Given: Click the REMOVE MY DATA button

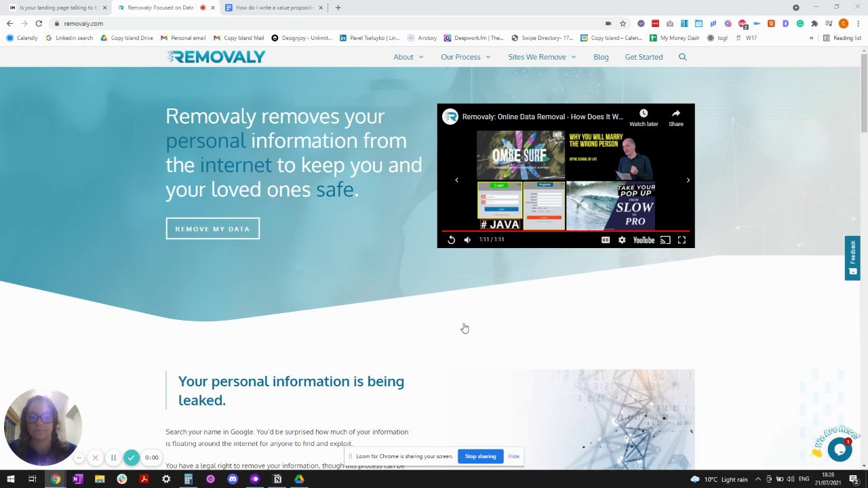Looking at the screenshot, I should point(212,228).
